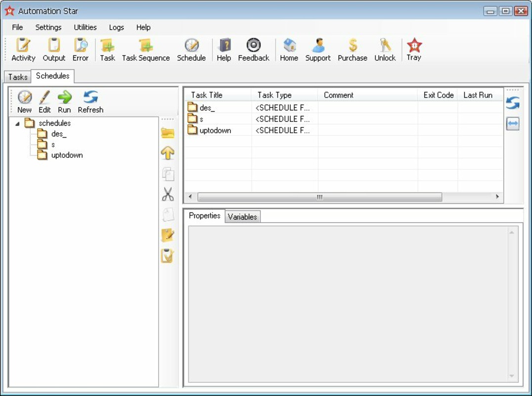Click the horizontal resize arrows icon
The height and width of the screenshot is (396, 532).
point(513,123)
